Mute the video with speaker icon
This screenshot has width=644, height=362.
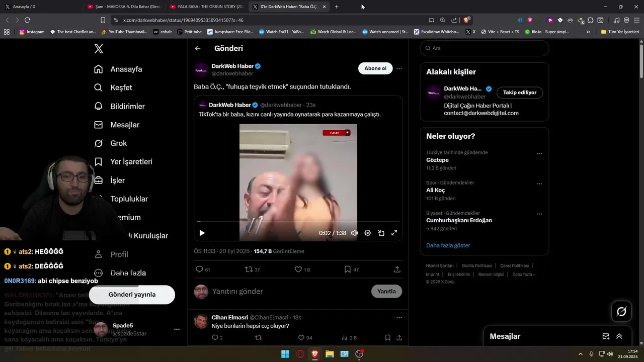click(354, 233)
